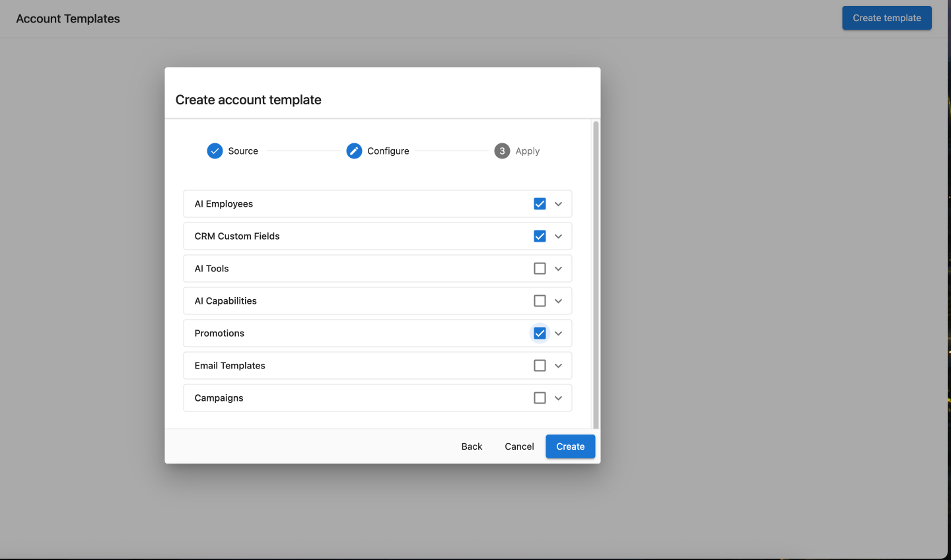This screenshot has width=951, height=560.
Task: Click the Email Templates label
Action: coord(230,366)
